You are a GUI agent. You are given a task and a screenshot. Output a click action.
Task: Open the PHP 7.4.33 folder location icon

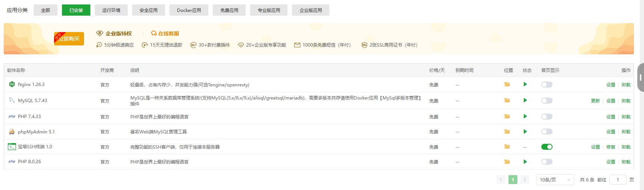click(507, 117)
